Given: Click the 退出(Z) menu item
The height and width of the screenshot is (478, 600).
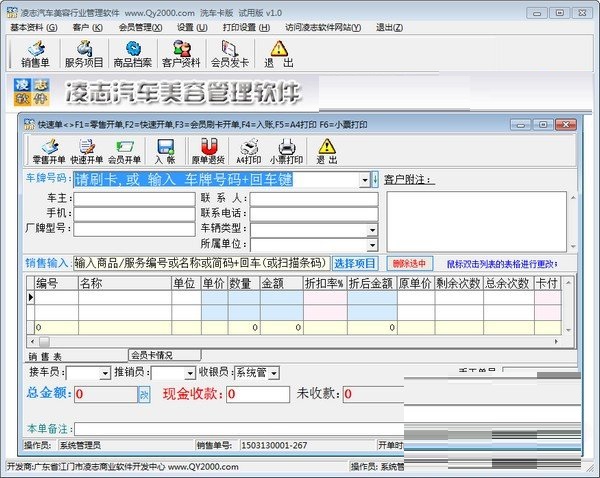Looking at the screenshot, I should (389, 28).
